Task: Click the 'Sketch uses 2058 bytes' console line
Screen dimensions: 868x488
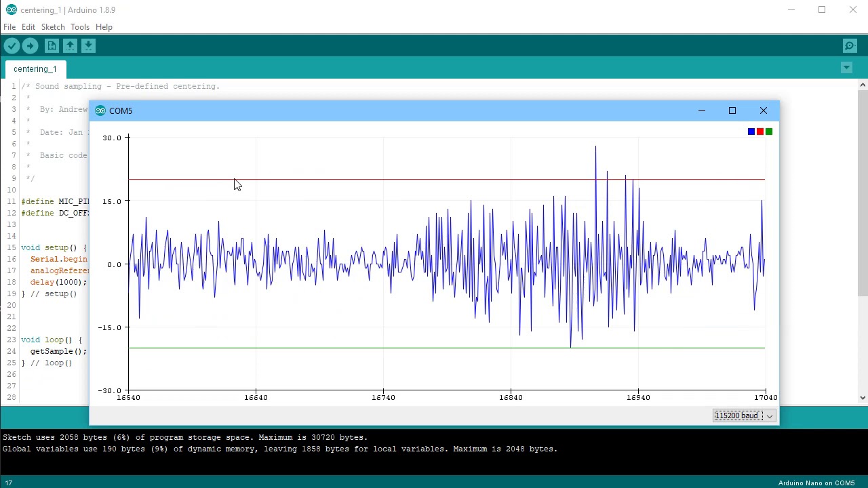Action: coord(185,437)
